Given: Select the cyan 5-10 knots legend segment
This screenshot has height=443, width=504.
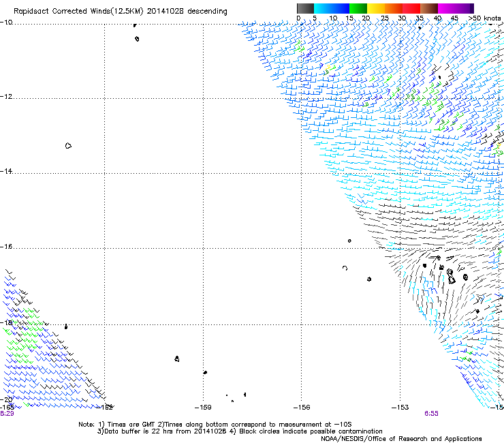Looking at the screenshot, I should click(323, 8).
